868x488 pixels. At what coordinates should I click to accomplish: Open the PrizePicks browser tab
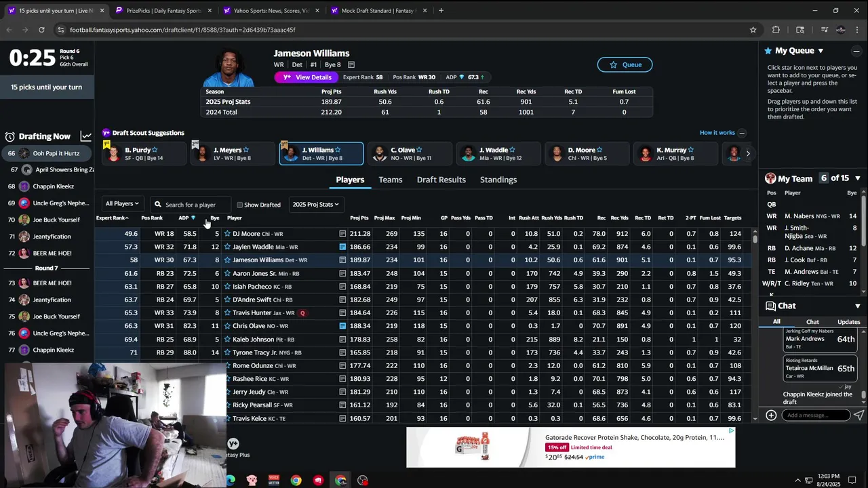[163, 11]
